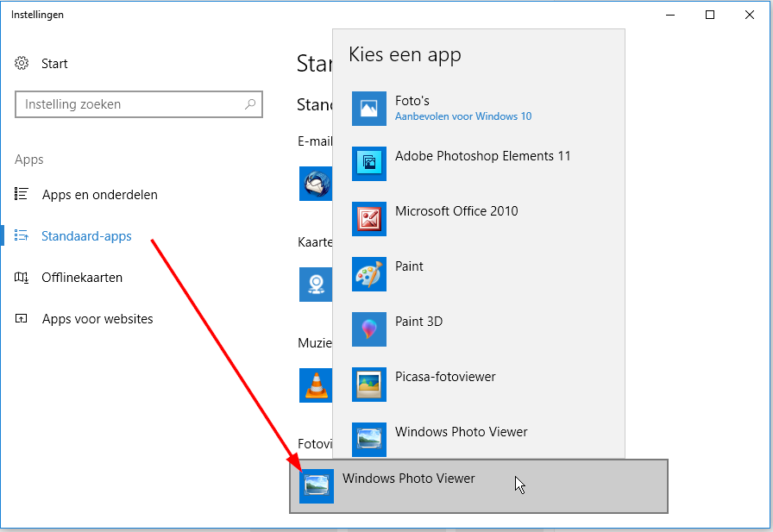Click the Aanbevolen voor Windows 10 label
The image size is (773, 532).
[x=463, y=116]
